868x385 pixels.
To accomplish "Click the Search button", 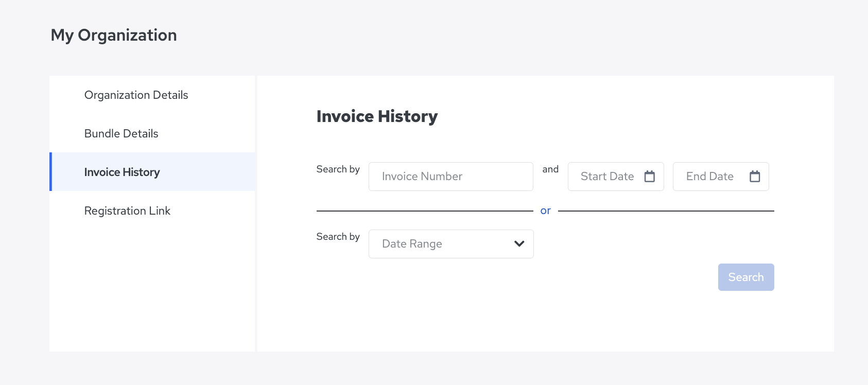I will point(746,277).
